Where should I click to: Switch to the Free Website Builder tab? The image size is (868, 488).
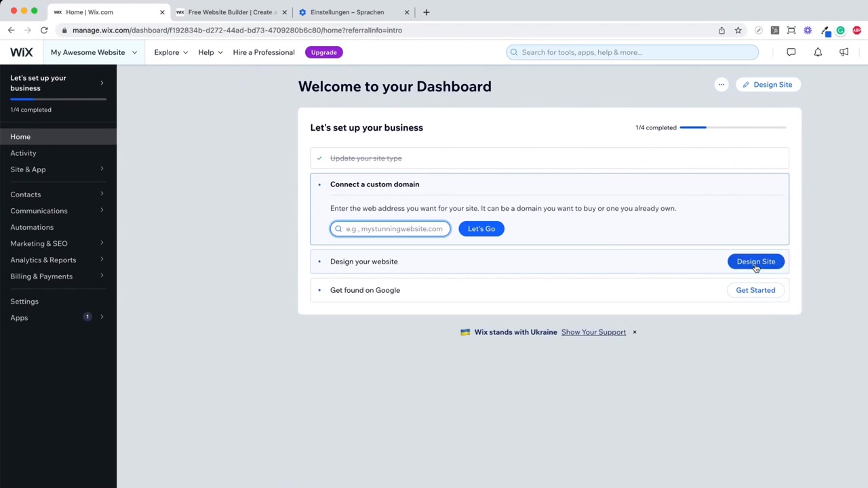pos(230,12)
